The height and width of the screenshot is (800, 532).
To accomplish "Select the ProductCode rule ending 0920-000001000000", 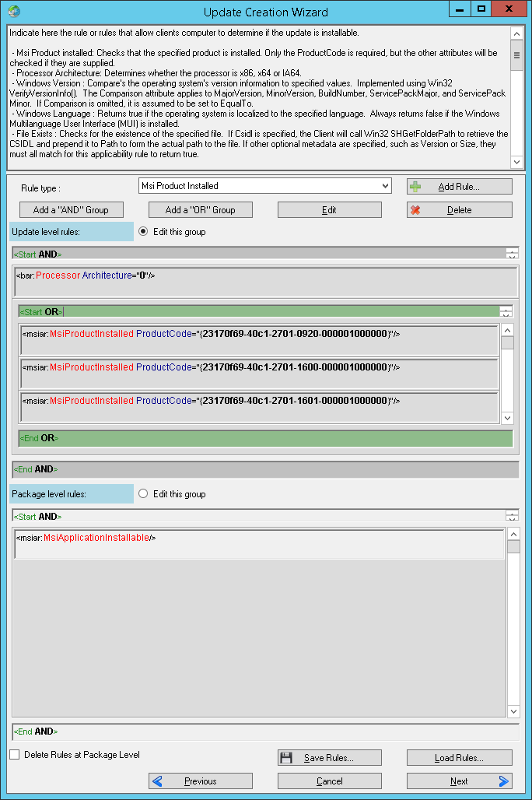I will 259,340.
